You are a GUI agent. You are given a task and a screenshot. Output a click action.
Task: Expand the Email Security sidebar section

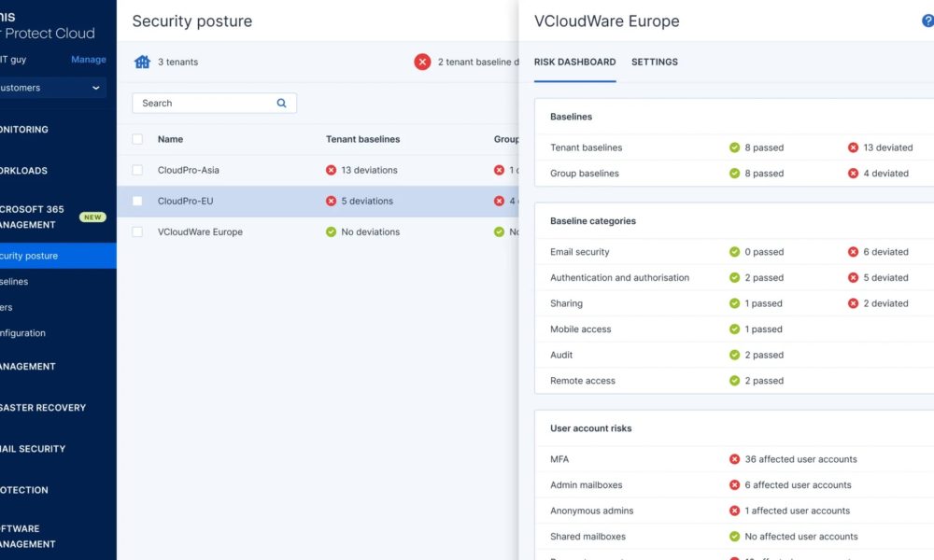pos(34,449)
